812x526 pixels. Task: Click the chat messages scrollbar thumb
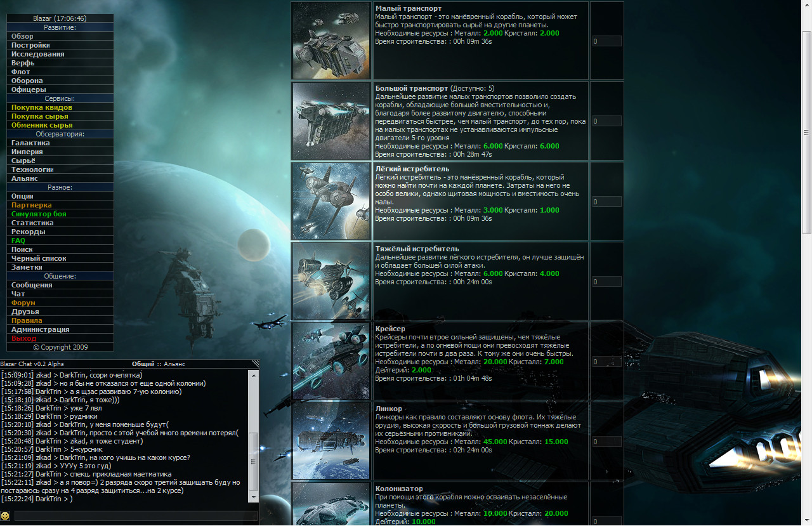[254, 461]
